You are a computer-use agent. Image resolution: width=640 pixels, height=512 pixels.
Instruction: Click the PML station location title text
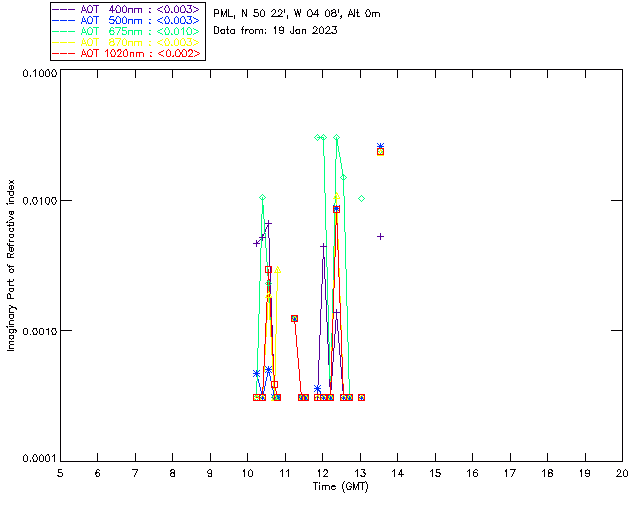(x=296, y=14)
